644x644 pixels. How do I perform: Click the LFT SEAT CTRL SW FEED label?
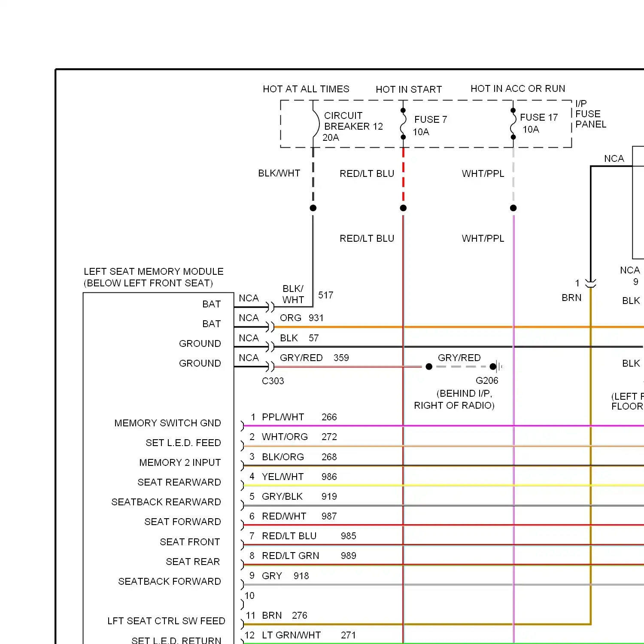166,621
